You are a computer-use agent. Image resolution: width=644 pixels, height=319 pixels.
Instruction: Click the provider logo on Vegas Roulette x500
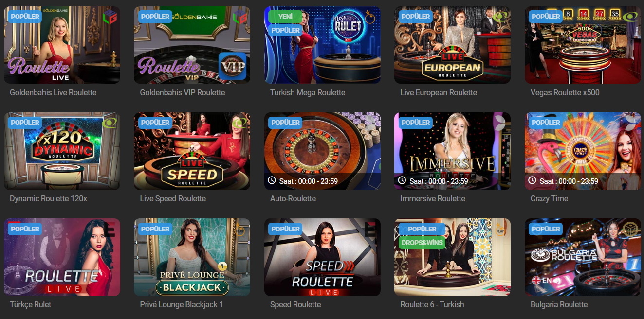pos(631,17)
